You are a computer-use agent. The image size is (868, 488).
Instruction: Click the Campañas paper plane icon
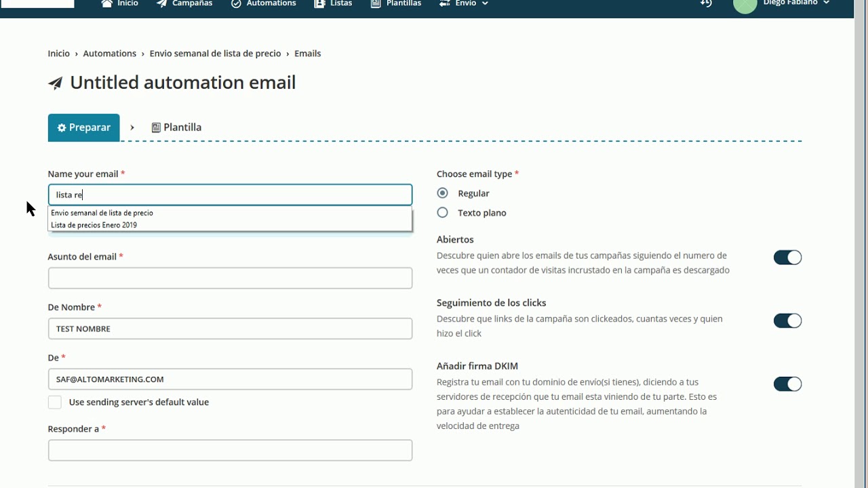tap(162, 3)
